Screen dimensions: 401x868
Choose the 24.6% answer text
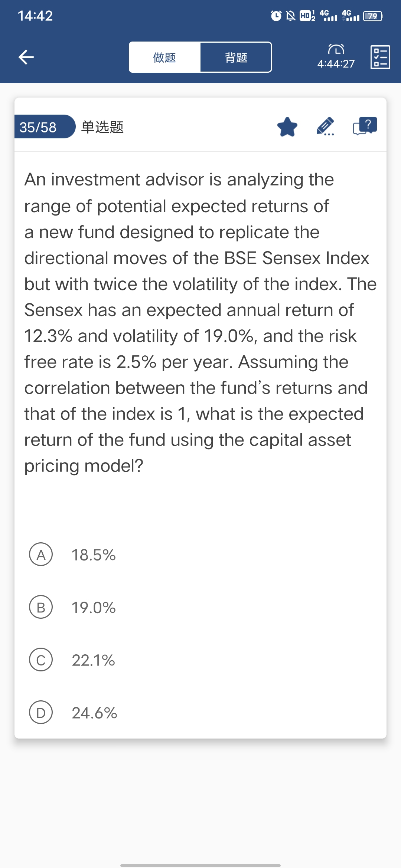click(94, 713)
